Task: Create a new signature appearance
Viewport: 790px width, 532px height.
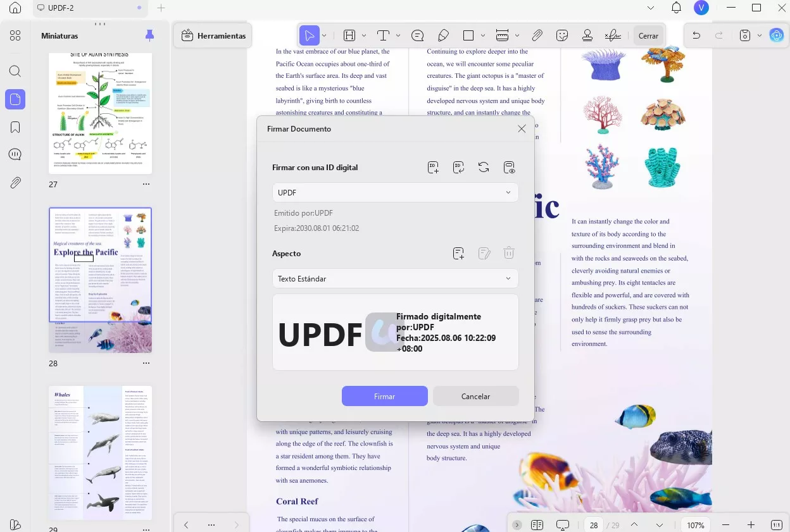Action: (459, 254)
